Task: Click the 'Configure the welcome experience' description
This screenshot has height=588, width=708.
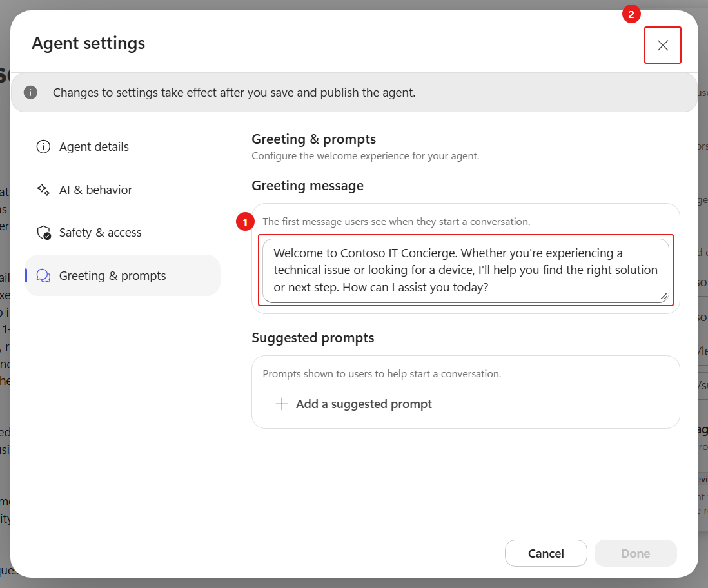Action: 366,156
